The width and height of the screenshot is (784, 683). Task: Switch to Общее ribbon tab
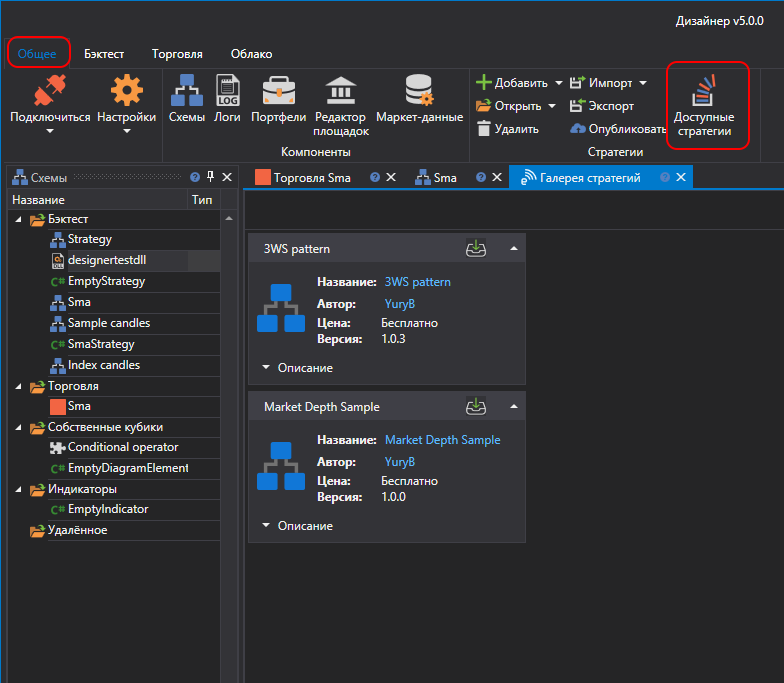click(x=37, y=54)
